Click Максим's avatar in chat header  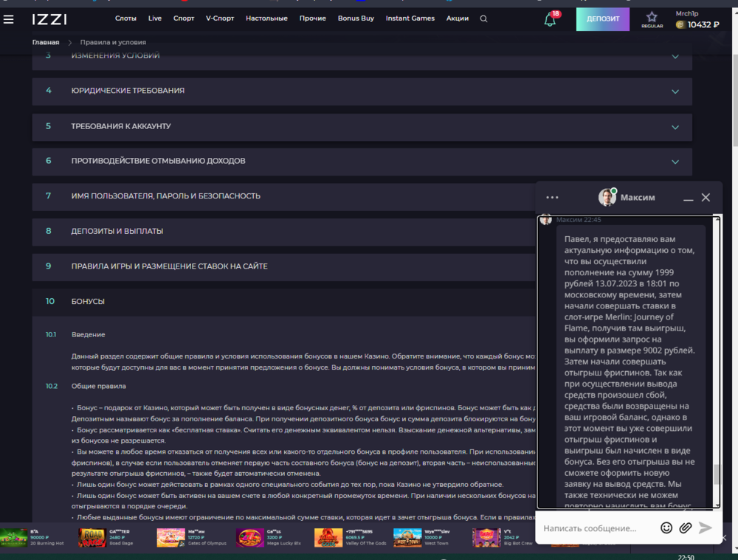(607, 197)
